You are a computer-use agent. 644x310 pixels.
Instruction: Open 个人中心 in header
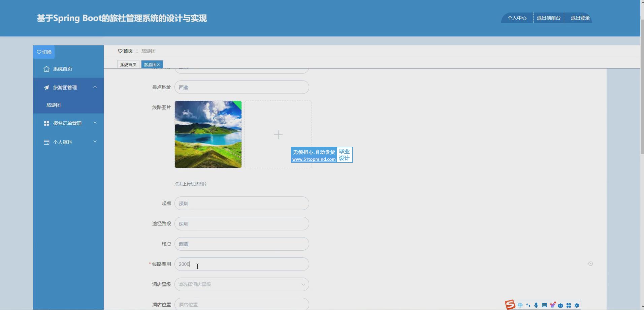click(517, 18)
